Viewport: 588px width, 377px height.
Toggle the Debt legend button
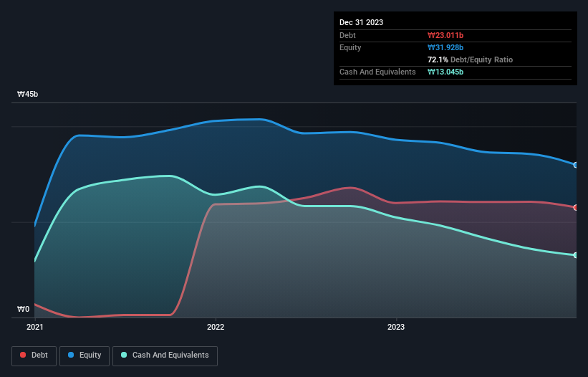(x=34, y=355)
